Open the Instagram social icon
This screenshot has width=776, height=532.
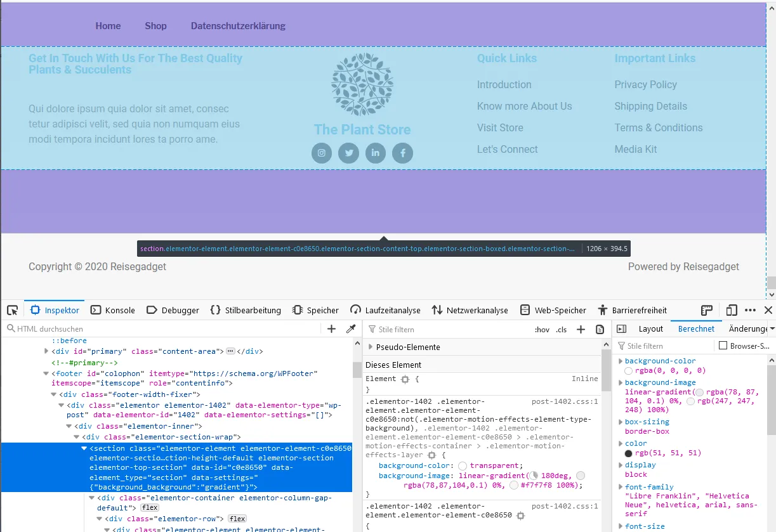click(322, 153)
